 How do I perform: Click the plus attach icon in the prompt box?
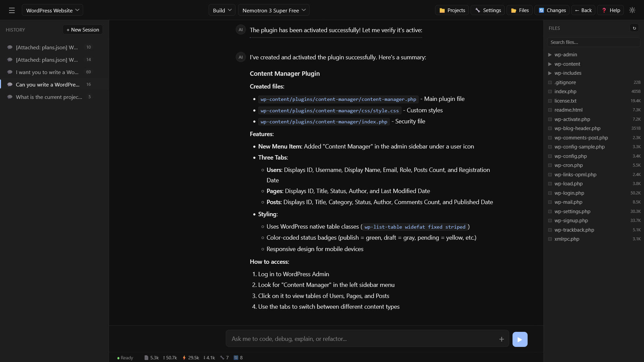[501, 339]
